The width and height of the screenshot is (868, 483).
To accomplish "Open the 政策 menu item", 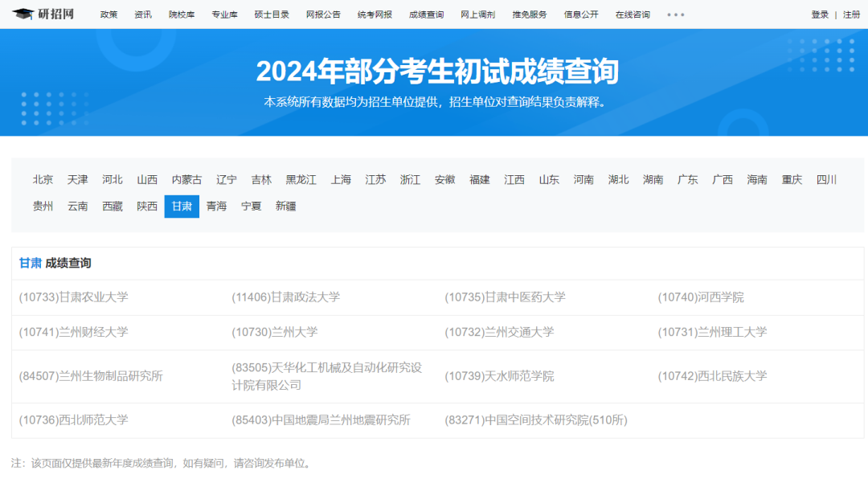I will [x=109, y=14].
